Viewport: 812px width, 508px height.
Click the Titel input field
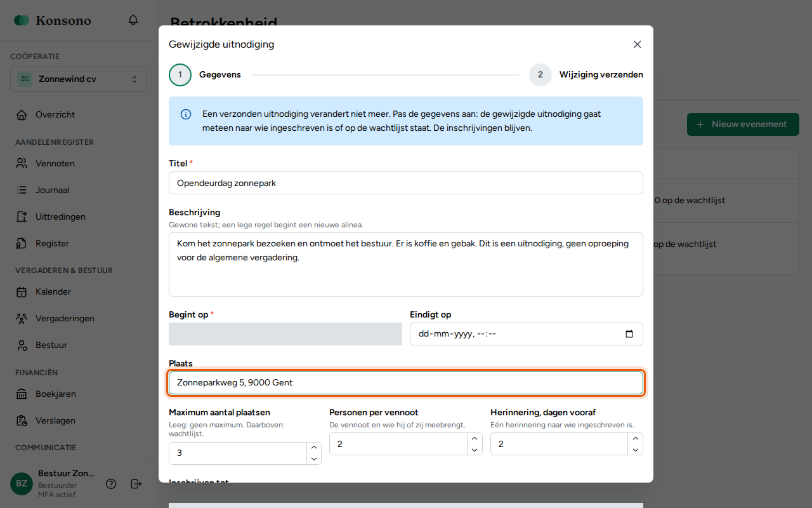(406, 183)
